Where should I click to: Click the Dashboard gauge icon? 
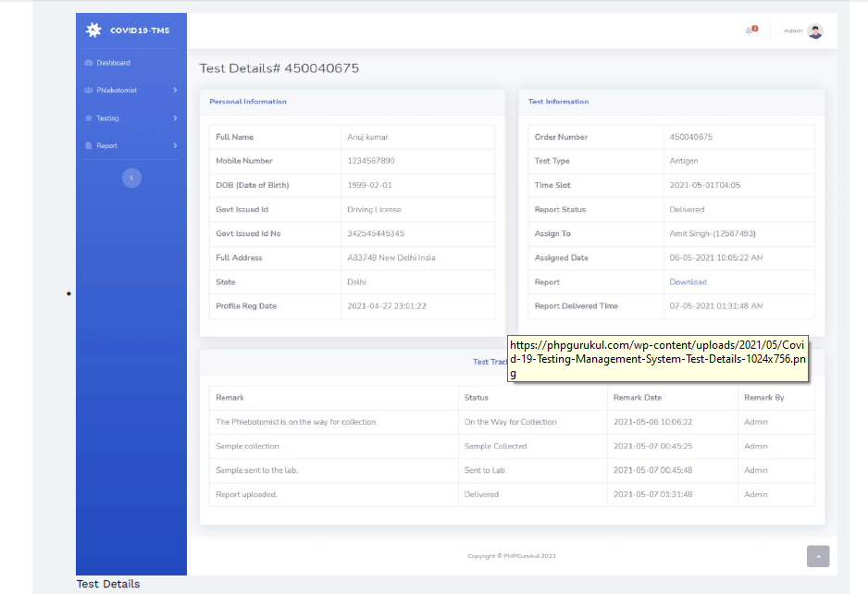89,63
